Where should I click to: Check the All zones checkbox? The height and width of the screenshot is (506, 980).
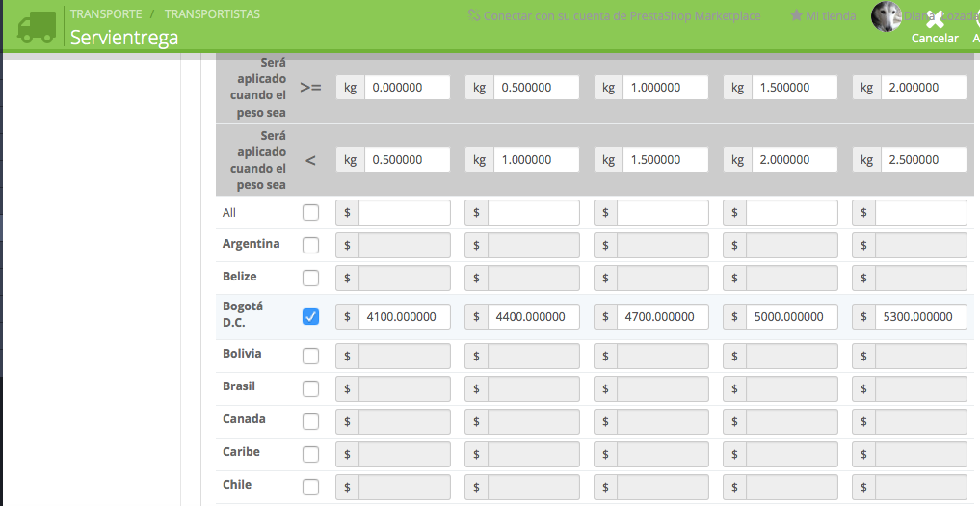click(x=310, y=213)
